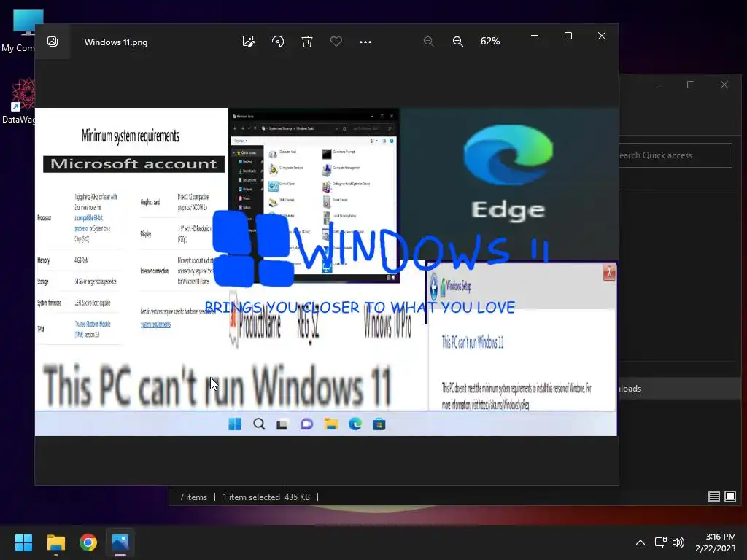Delete the image with the trash icon

pos(307,42)
